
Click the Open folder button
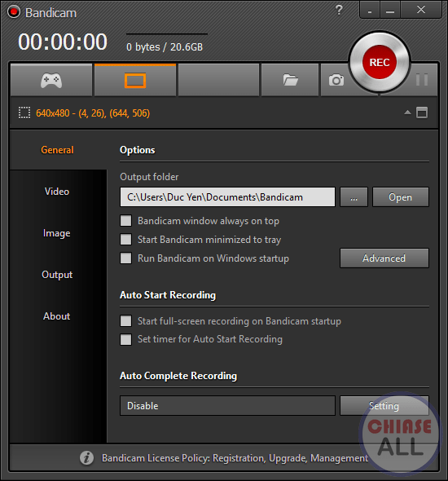click(401, 197)
